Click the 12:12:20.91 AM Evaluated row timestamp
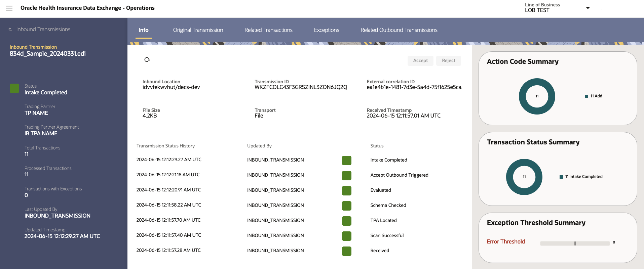Viewport: 644px width, 269px height. pos(168,190)
